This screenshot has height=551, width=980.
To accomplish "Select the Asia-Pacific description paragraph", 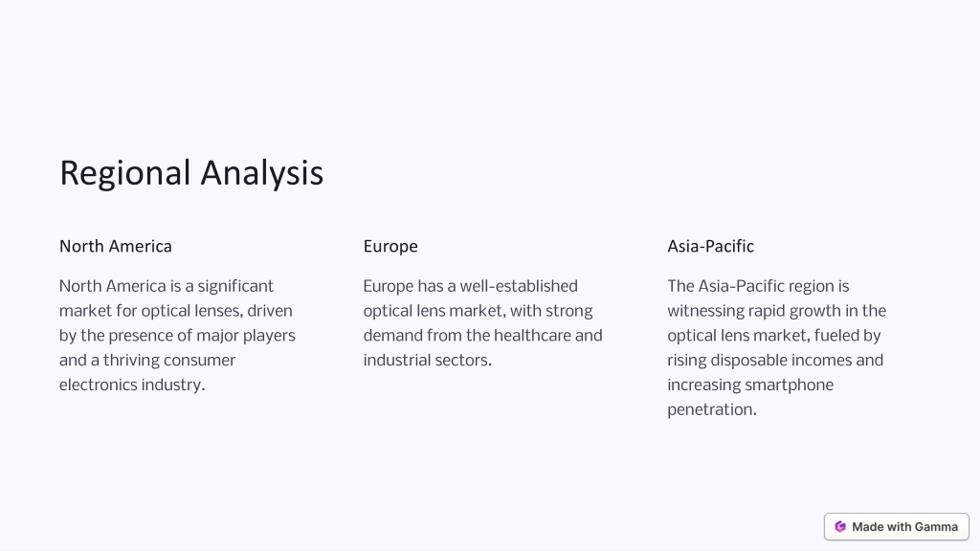I will 777,348.
